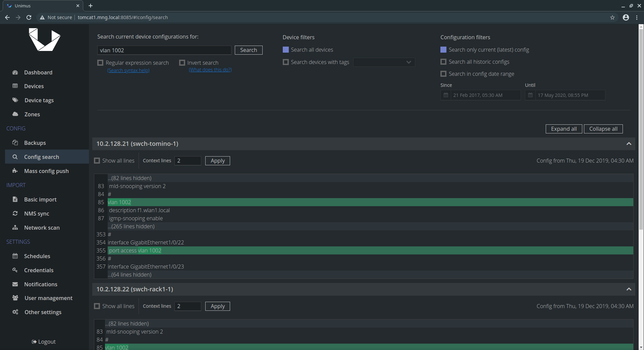Screen dimensions: 644x350
Task: Click the Network scan icon
Action: pos(15,228)
